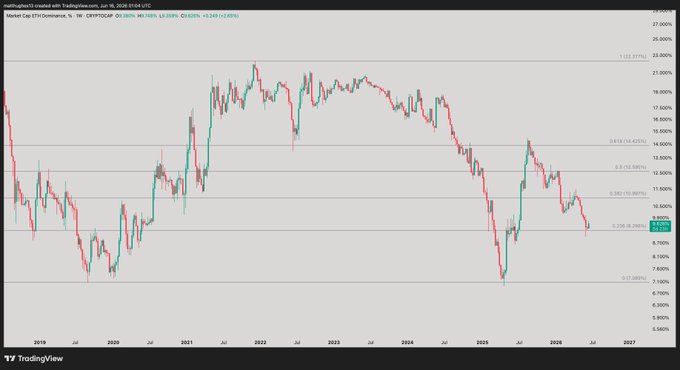
Task: Click the Fibonacci level 1 label near 23.000%
Action: (633, 56)
